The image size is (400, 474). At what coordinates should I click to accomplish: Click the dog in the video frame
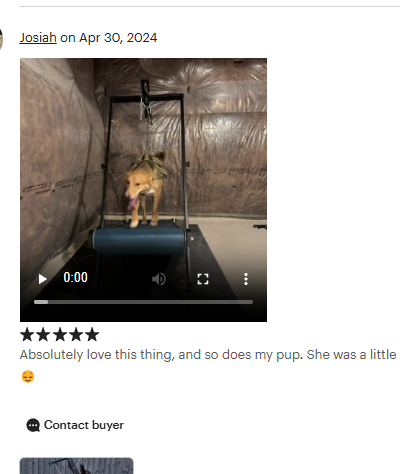coord(146,188)
